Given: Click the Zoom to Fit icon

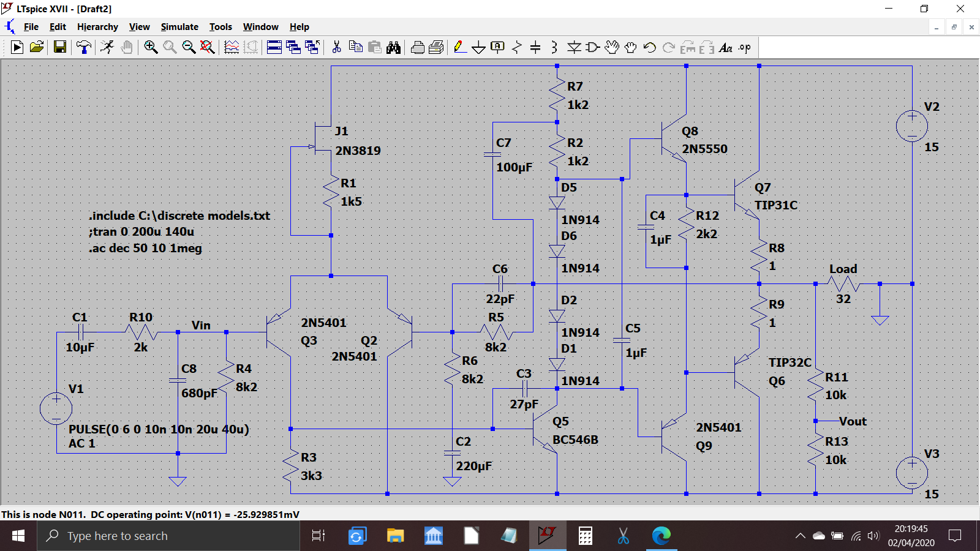Looking at the screenshot, I should click(208, 47).
